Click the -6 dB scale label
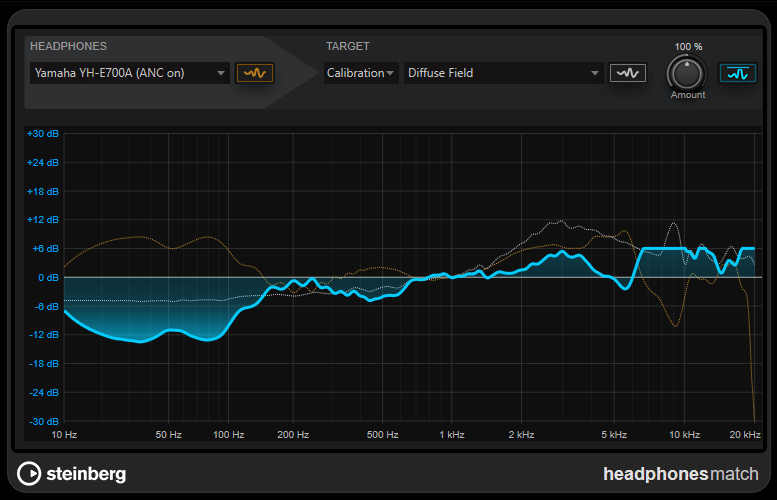 (x=47, y=306)
